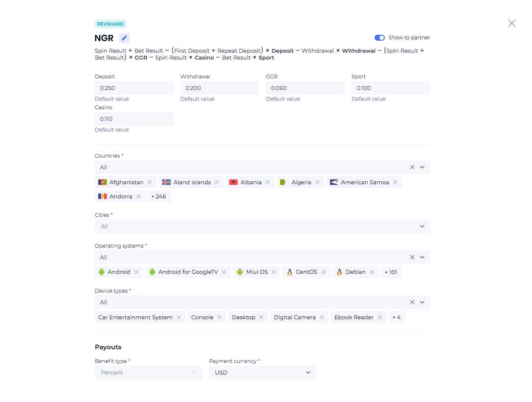Screen dimensions: 532x402
Task: Remove the Albania country tag
Action: 268,182
